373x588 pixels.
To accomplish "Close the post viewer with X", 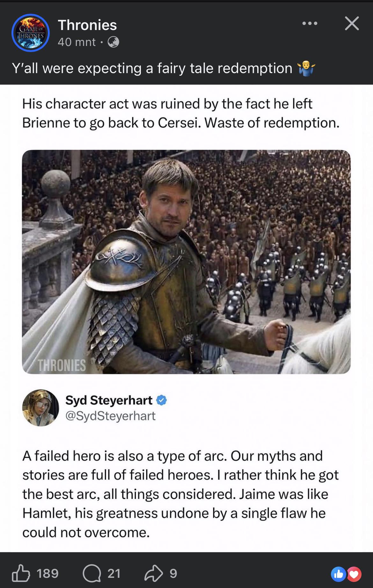I will click(x=352, y=23).
